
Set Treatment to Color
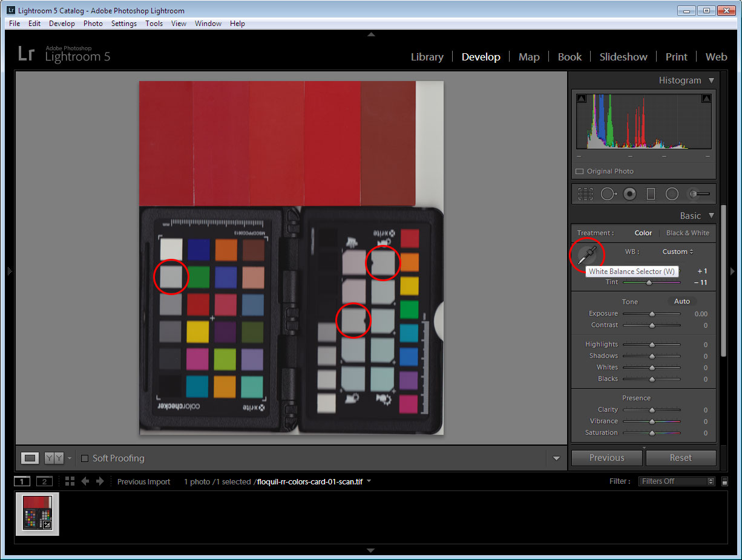pyautogui.click(x=643, y=233)
